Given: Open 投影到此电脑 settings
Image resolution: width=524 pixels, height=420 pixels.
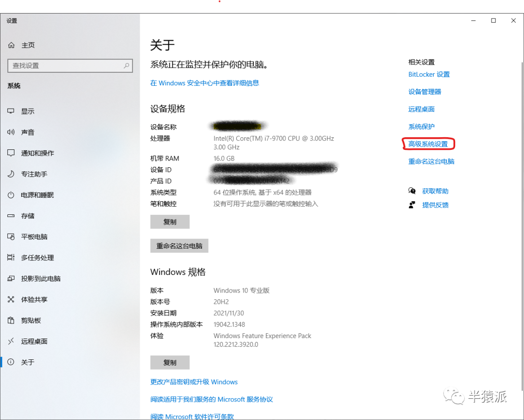Looking at the screenshot, I should click(70, 279).
